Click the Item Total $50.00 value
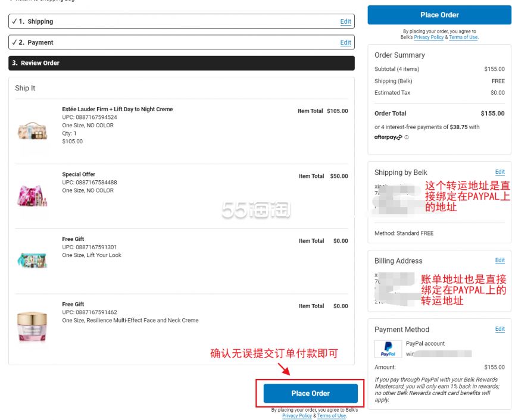The width and height of the screenshot is (512, 420). tap(339, 176)
